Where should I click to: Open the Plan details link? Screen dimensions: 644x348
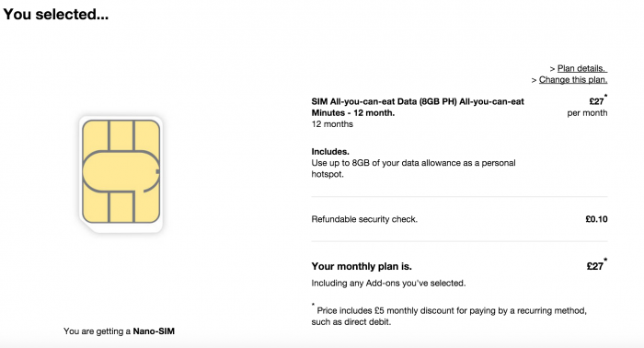(582, 68)
